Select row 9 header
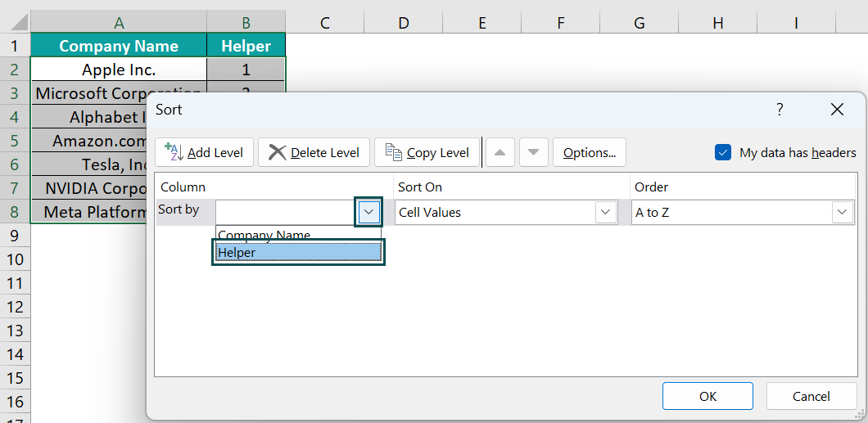 [x=15, y=236]
